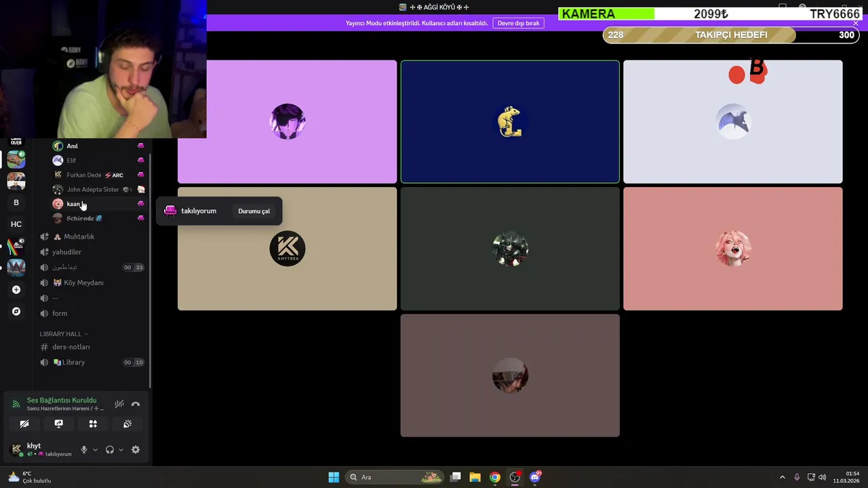Toggle noise suppression icon
Screen dimensions: 868x488
119,404
